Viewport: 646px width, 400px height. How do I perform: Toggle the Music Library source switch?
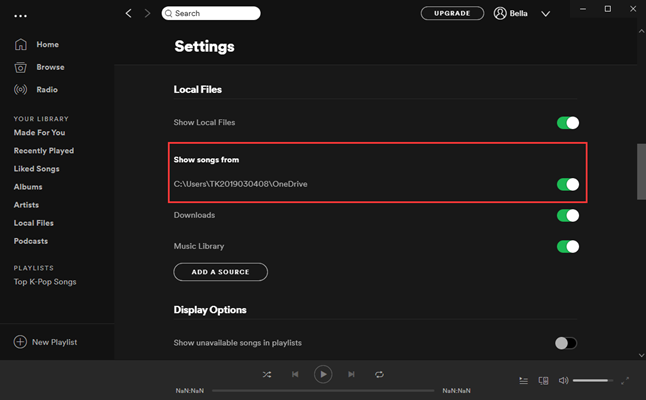pos(568,246)
